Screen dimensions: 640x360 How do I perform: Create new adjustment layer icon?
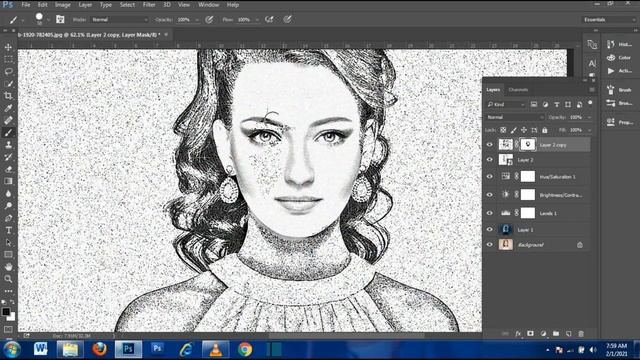pos(543,333)
